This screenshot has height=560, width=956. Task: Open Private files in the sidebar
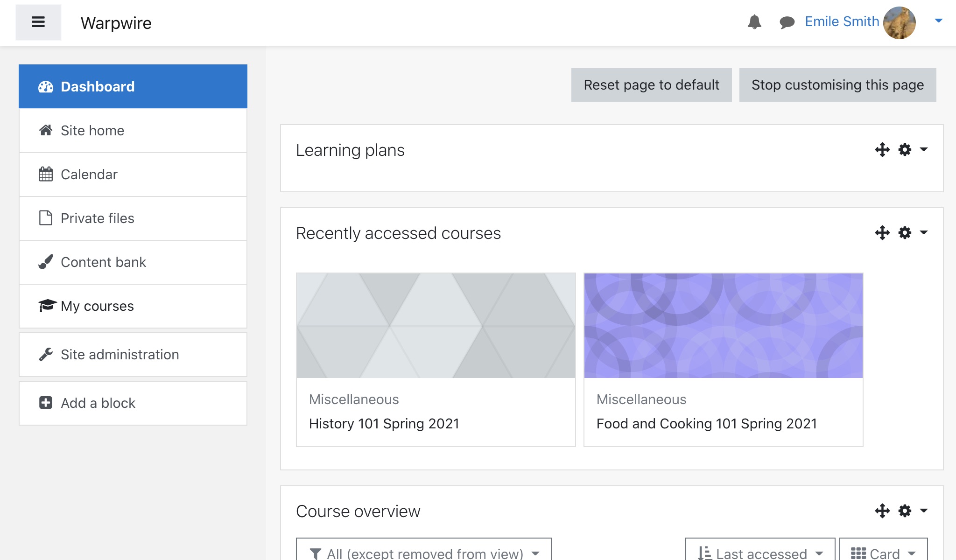97,218
